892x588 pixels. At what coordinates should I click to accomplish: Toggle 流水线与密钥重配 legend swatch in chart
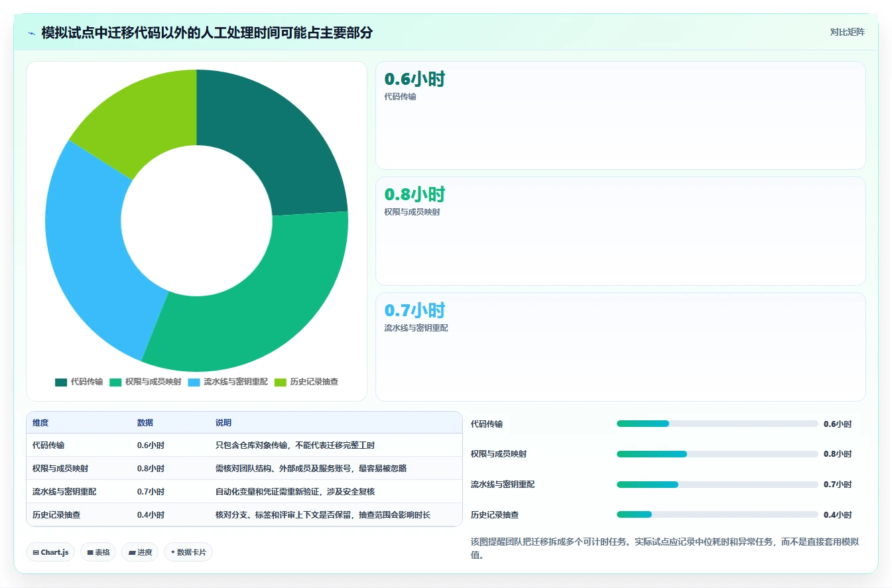click(x=194, y=382)
